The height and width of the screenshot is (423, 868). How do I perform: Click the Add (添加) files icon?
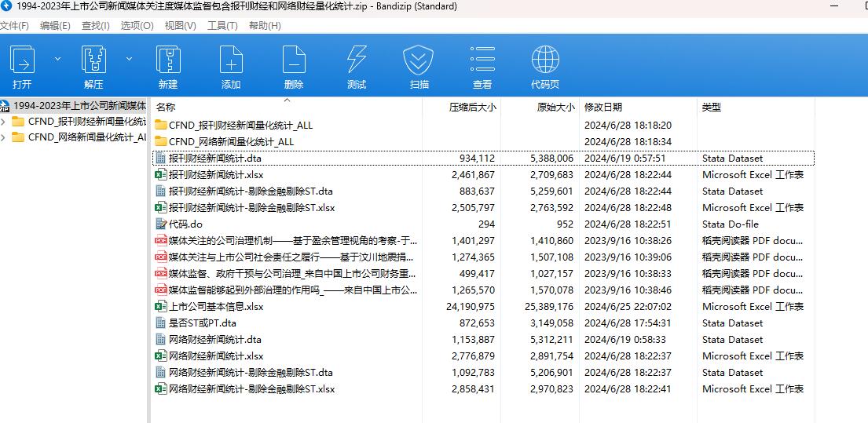[x=231, y=60]
